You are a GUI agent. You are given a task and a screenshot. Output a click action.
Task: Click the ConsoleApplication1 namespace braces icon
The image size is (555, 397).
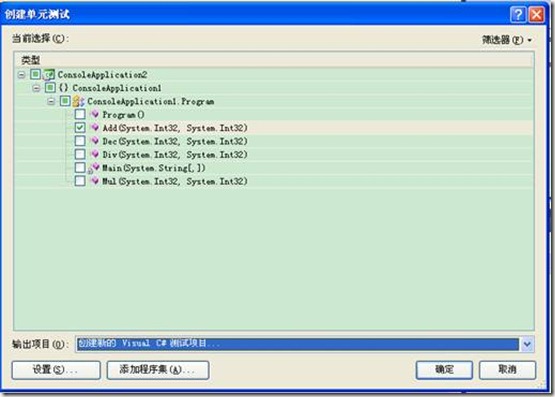click(x=64, y=88)
